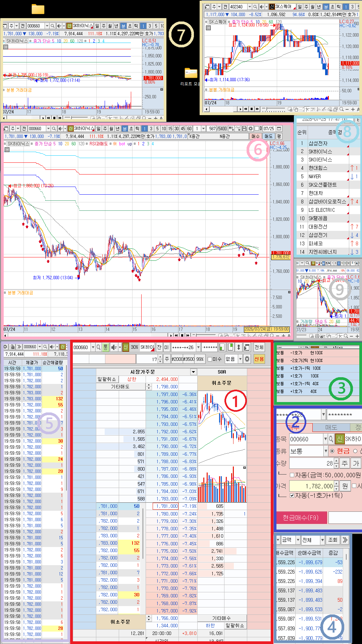Open chart settings gear in main SK하이닉스 chart
Screen dimensions: 362x644
pyautogui.click(x=251, y=129)
